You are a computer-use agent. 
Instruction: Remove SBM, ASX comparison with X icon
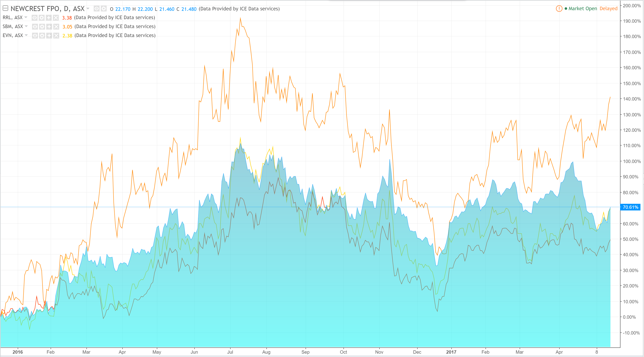[56, 26]
